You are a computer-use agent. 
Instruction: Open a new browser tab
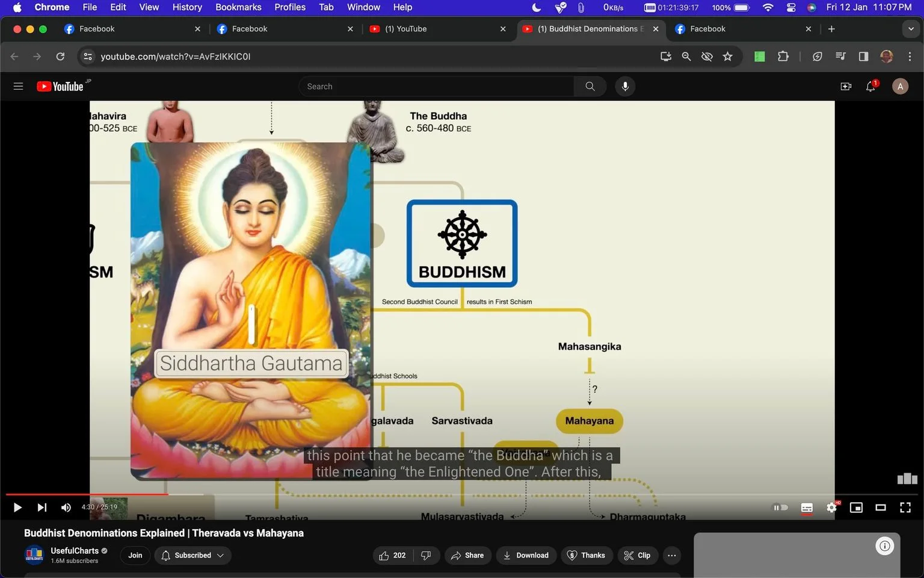(x=831, y=29)
